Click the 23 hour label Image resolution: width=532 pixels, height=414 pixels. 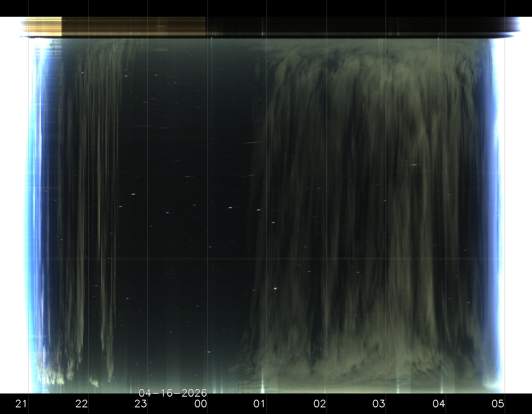pos(141,404)
